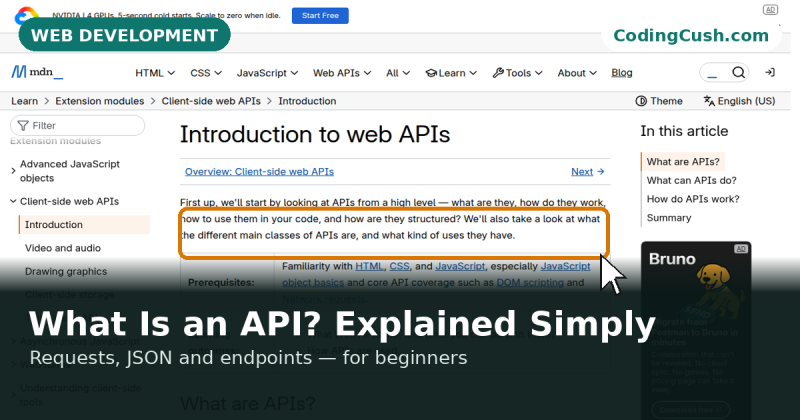Open the CSS dropdown menu
This screenshot has width=800, height=420.
(x=206, y=73)
